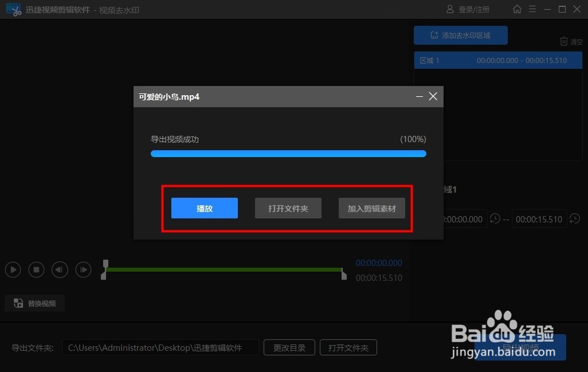The image size is (588, 372).
Task: Click the 替换视频 button
Action: point(34,303)
